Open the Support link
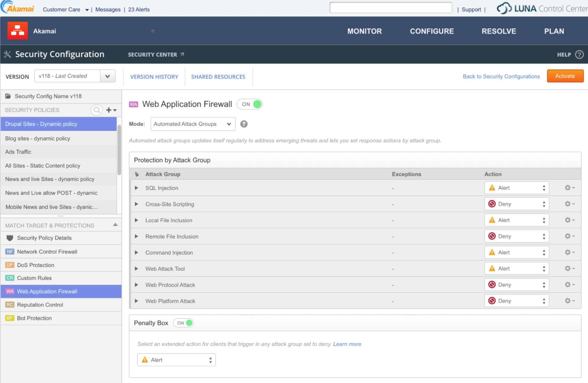588x383 pixels. click(x=471, y=9)
